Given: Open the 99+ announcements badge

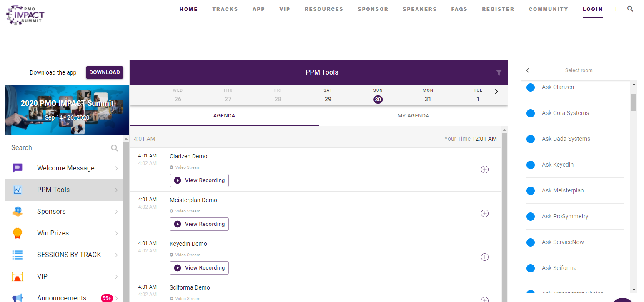Looking at the screenshot, I should point(107,298).
